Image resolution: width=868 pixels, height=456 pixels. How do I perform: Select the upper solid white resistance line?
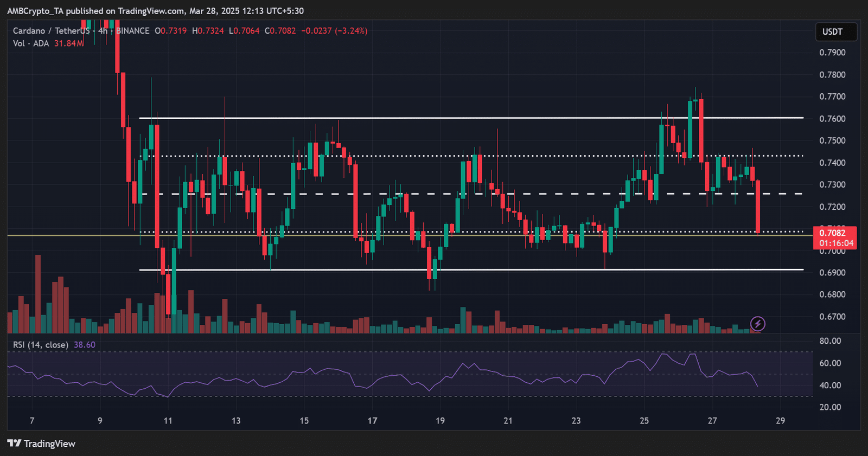click(434, 118)
